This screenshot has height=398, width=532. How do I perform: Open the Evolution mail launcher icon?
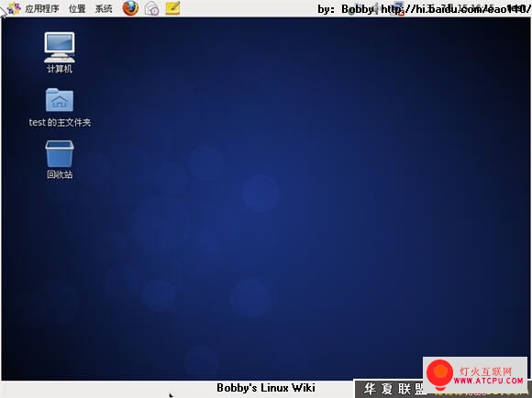(151, 8)
